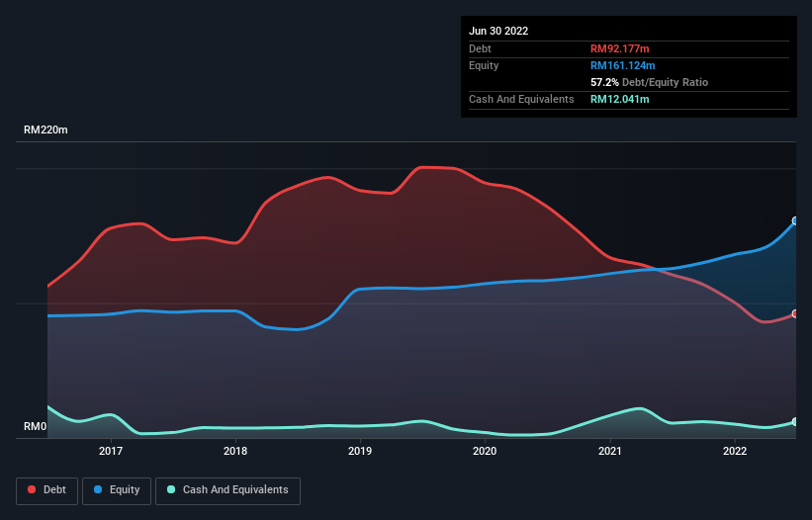
Task: Click the 2022 x-axis label
Action: pyautogui.click(x=735, y=451)
